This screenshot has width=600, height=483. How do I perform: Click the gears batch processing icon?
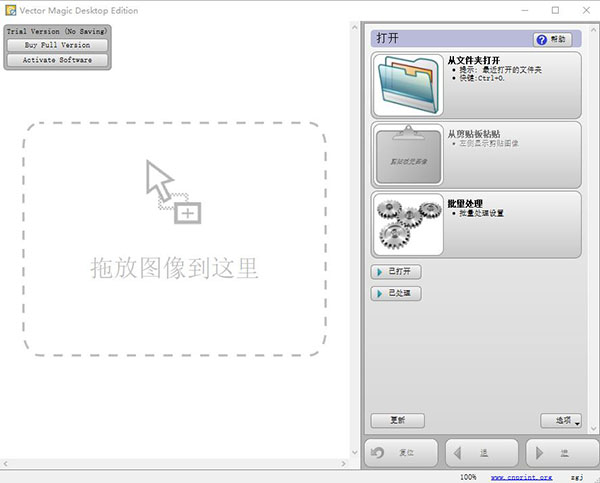coord(408,225)
